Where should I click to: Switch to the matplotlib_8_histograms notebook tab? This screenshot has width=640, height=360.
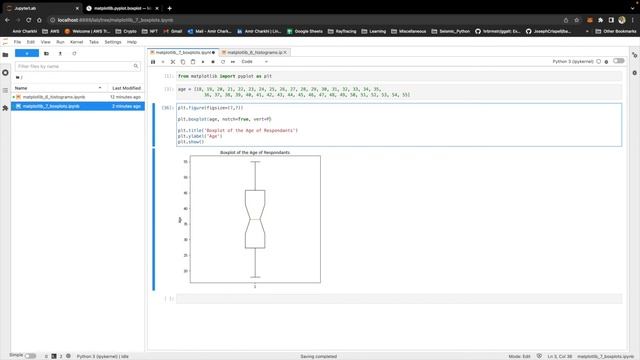point(254,52)
